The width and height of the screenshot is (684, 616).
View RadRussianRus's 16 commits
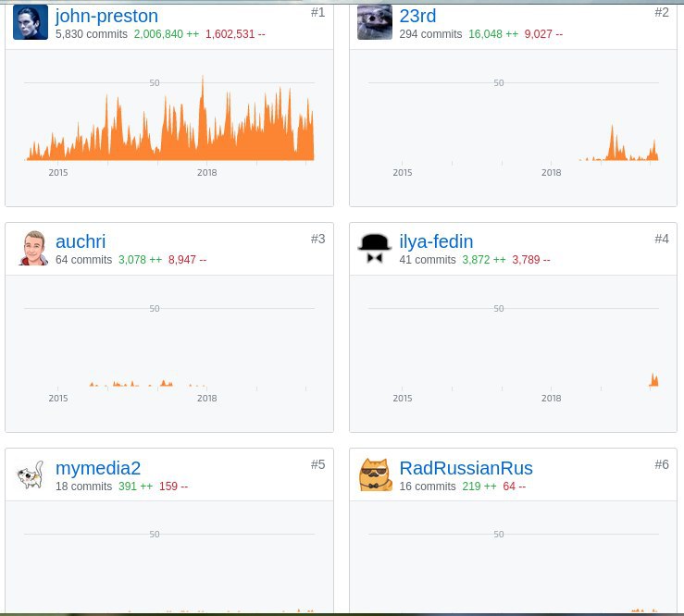[428, 487]
